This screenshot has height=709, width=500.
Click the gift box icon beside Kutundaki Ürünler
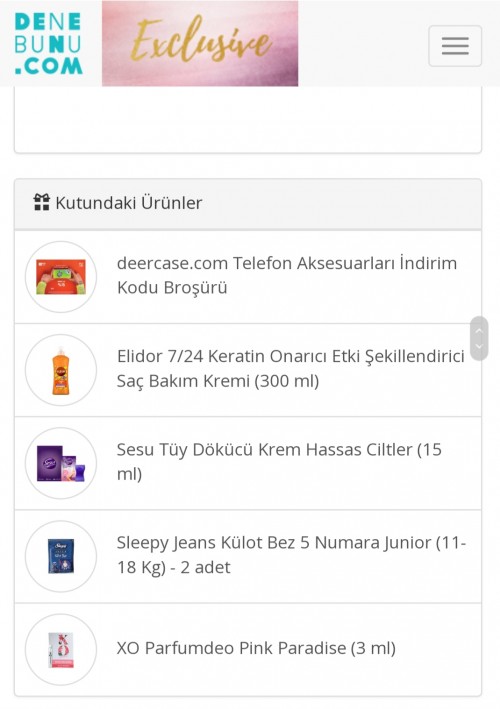tap(42, 202)
